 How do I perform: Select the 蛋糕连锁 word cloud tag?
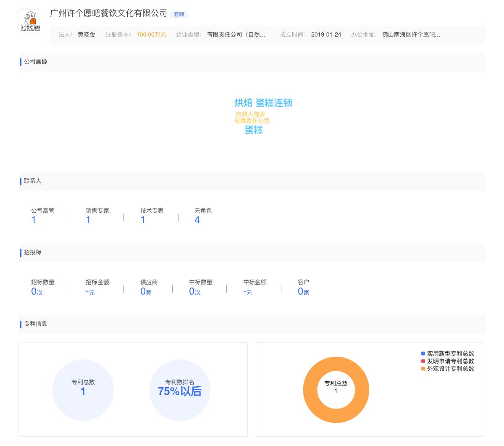274,103
